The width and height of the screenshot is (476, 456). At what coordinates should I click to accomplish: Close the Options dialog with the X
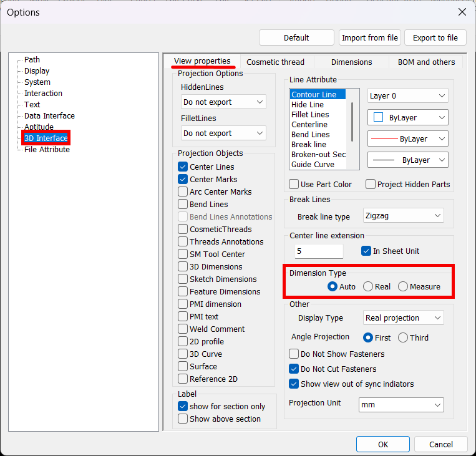[462, 12]
